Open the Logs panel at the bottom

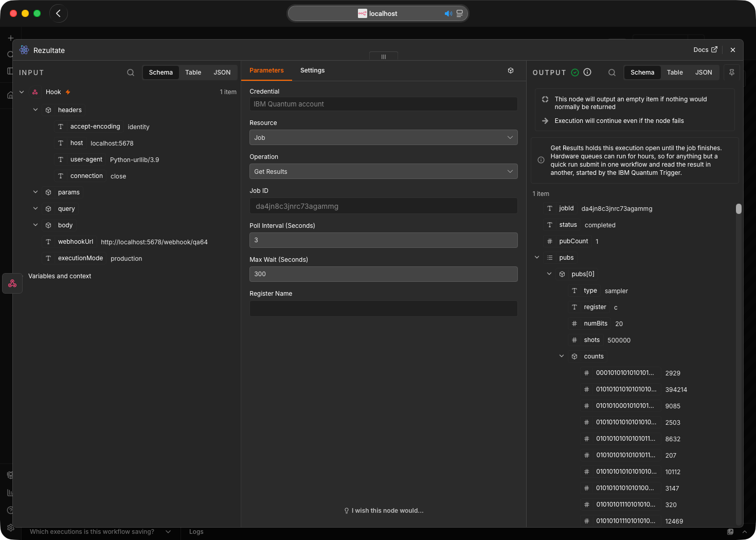(x=196, y=532)
